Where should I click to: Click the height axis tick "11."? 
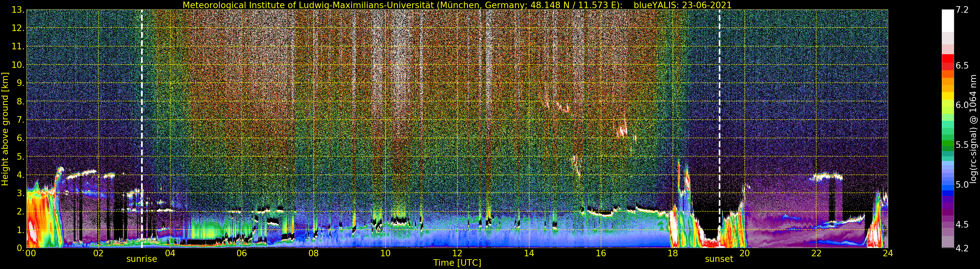(18, 46)
